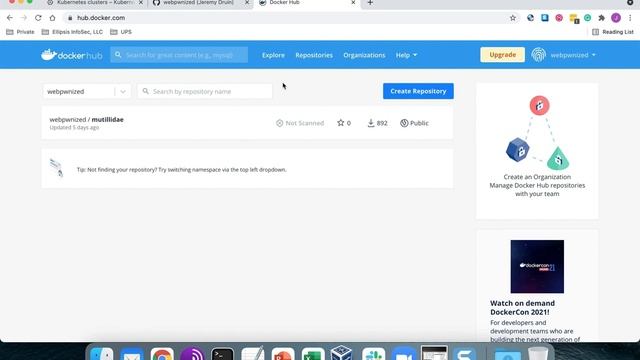Open the Explore page
Image resolution: width=640 pixels, height=360 pixels.
click(x=273, y=55)
